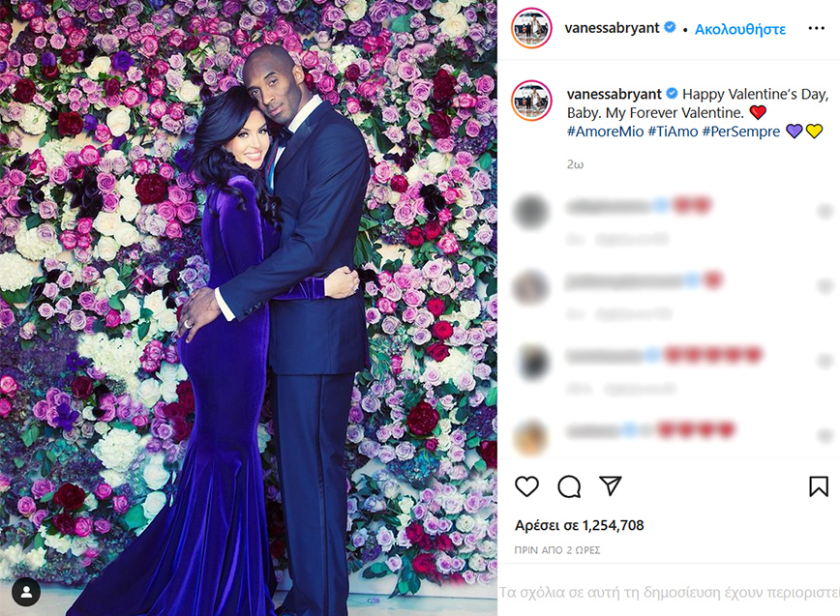This screenshot has height=616, width=840.
Task: Open the #TiAmo hashtag
Action: (673, 132)
